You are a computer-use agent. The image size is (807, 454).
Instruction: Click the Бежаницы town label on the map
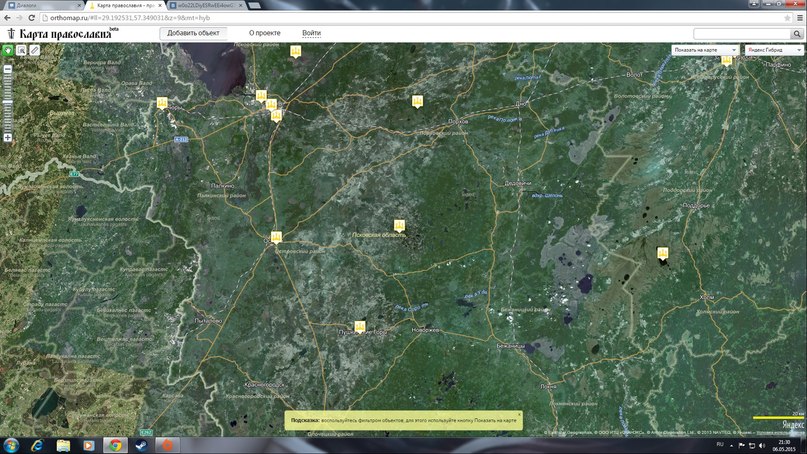coord(511,346)
